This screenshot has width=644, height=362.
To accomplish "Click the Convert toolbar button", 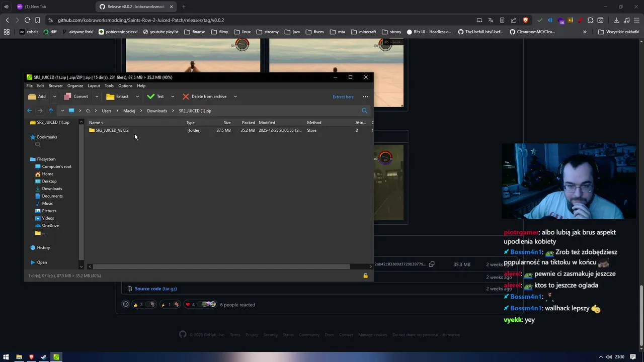I will point(76,97).
